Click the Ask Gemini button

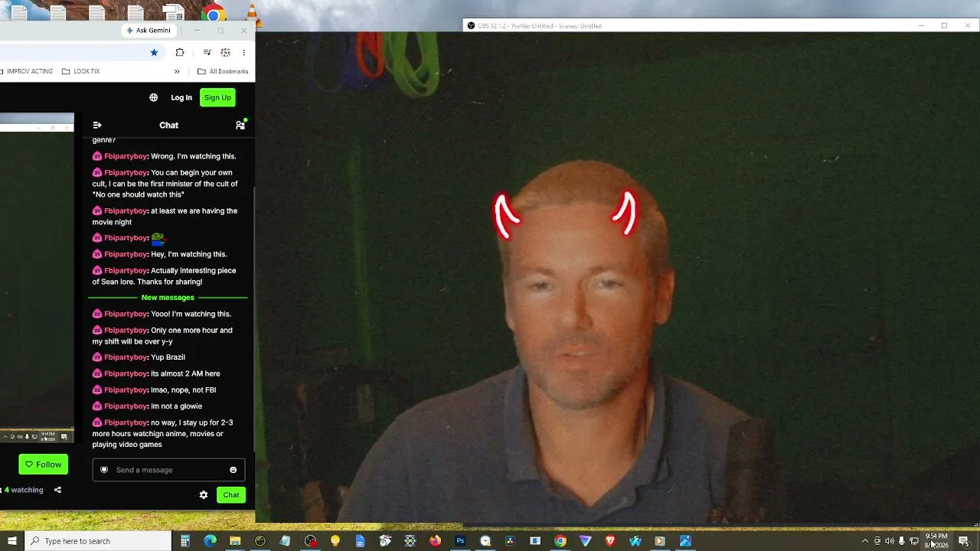click(x=149, y=31)
